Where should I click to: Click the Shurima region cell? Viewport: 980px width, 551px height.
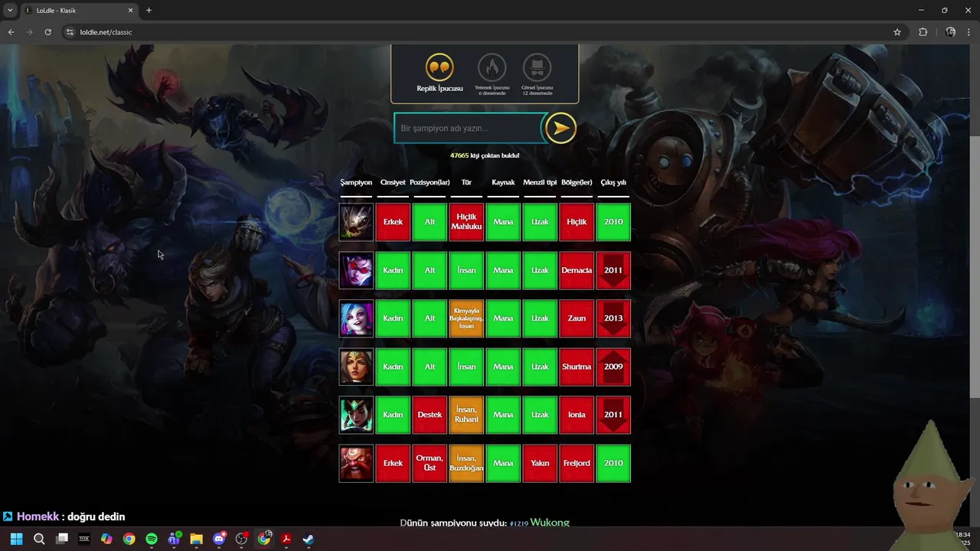[577, 367]
